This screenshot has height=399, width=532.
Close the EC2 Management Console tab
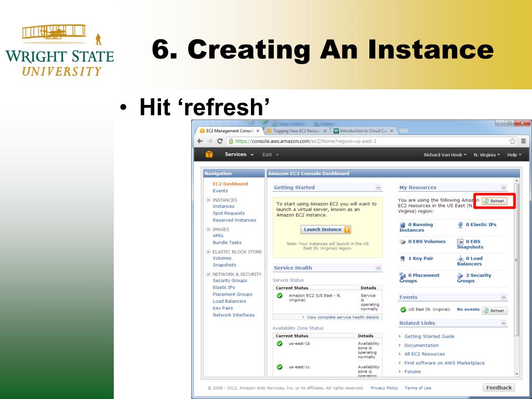point(258,131)
